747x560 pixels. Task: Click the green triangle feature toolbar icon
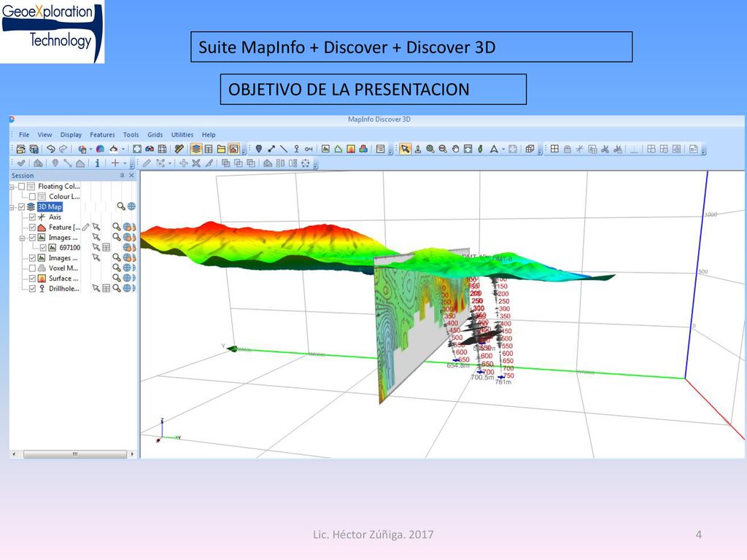[338, 149]
